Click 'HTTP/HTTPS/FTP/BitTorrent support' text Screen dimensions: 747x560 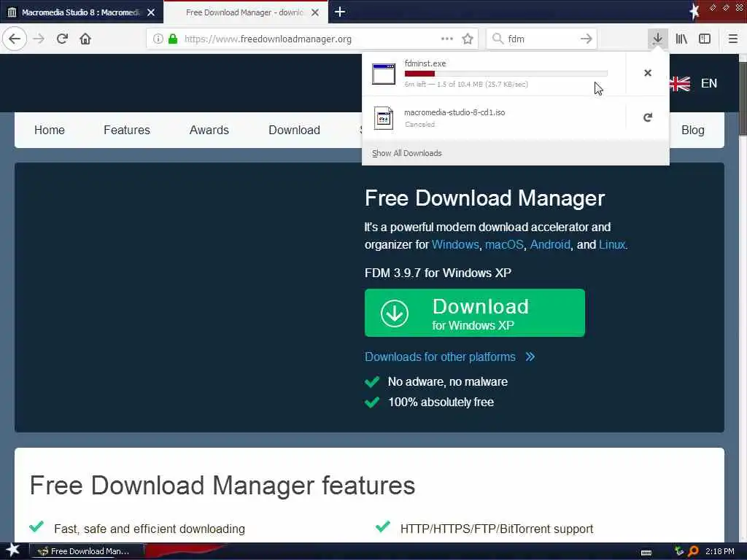point(497,529)
